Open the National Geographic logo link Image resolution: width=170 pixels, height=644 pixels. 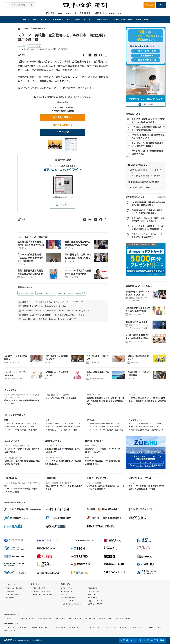tap(44, 564)
